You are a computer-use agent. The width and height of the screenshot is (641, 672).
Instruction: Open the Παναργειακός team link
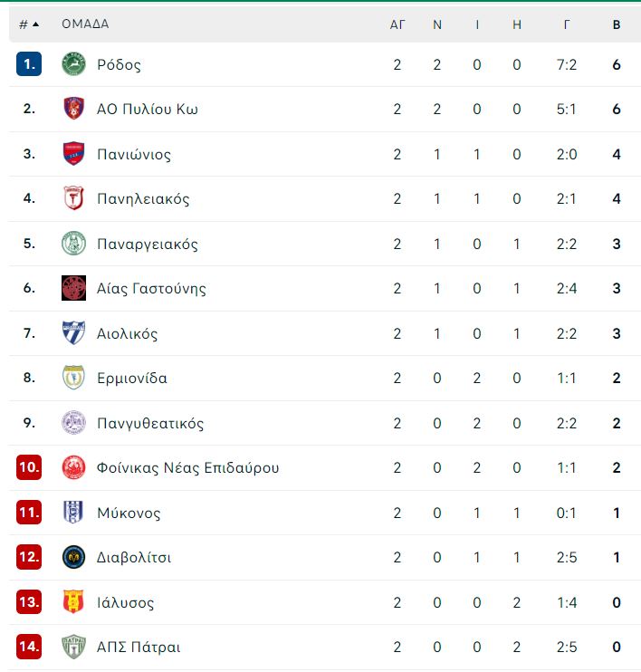(148, 244)
